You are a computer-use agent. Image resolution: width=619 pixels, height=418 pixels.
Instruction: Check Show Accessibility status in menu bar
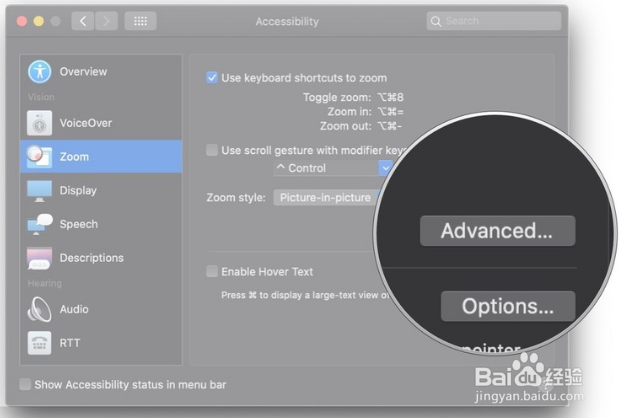(25, 384)
